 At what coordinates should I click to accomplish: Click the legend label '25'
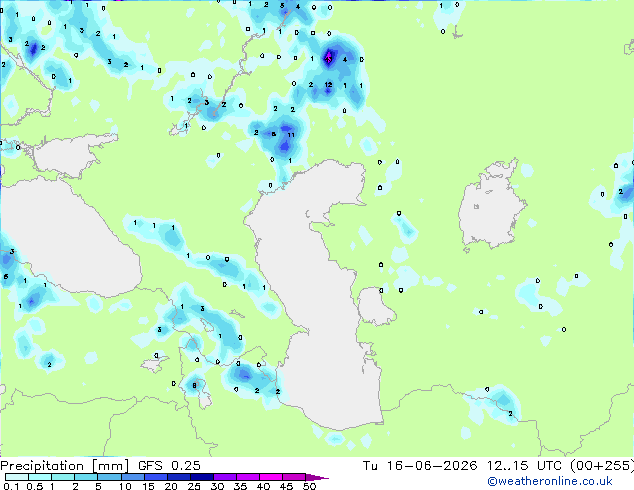[x=194, y=486]
